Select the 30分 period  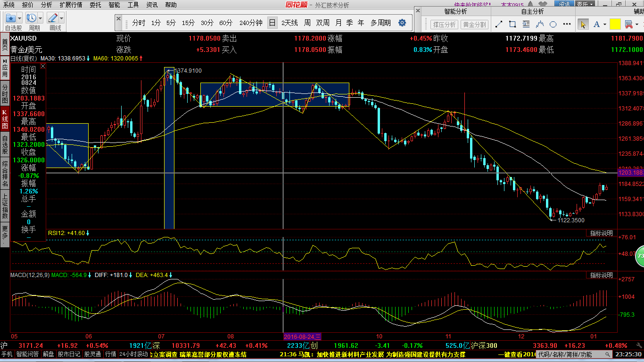tap(207, 23)
